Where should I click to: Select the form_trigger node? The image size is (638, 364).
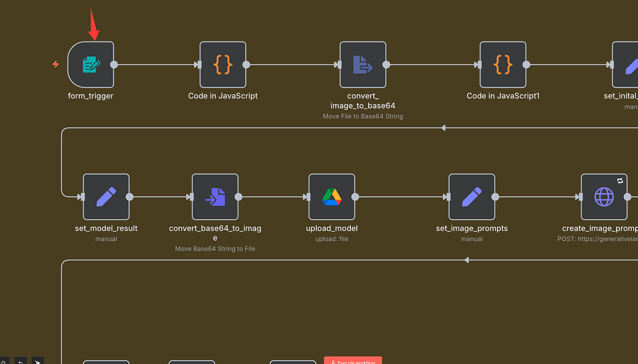tap(91, 65)
